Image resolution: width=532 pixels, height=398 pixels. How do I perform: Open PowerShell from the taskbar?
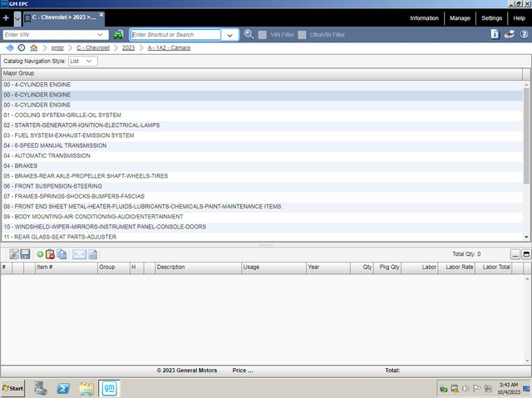click(63, 388)
